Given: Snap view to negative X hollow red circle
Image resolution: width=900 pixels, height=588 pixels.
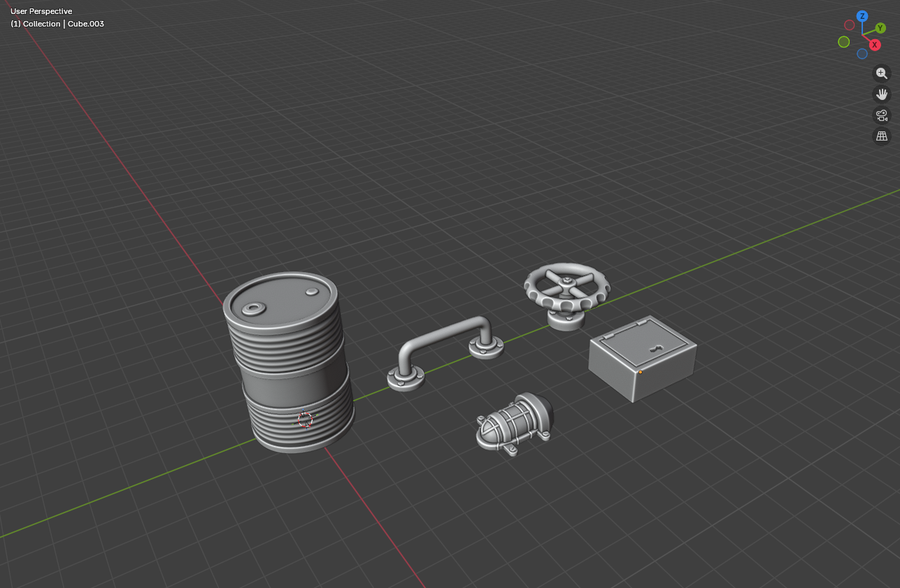Looking at the screenshot, I should click(850, 25).
